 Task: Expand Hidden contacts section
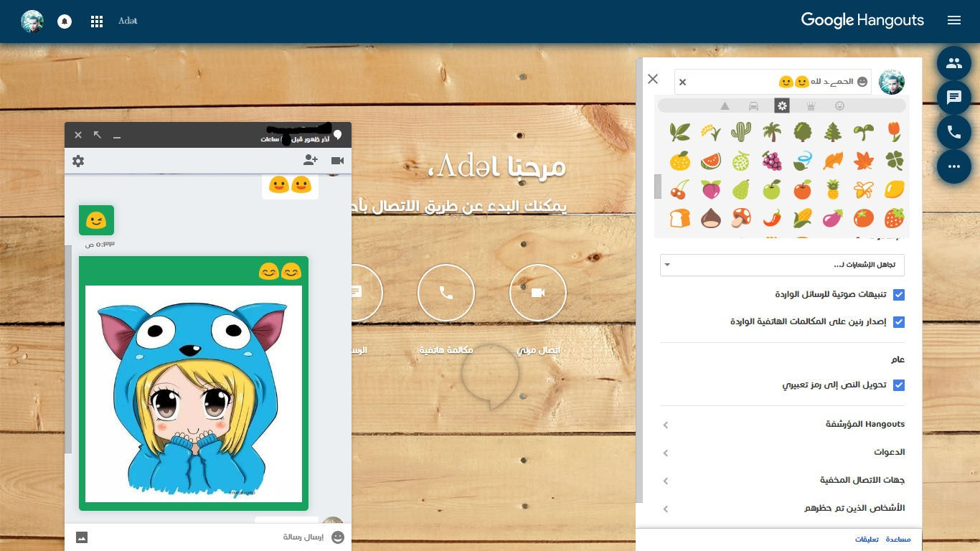(782, 480)
